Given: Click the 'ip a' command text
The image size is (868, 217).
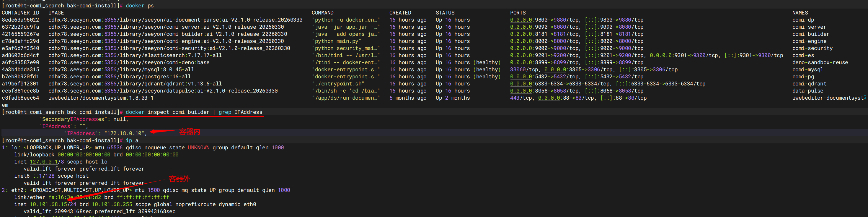Looking at the screenshot, I should pos(132,140).
